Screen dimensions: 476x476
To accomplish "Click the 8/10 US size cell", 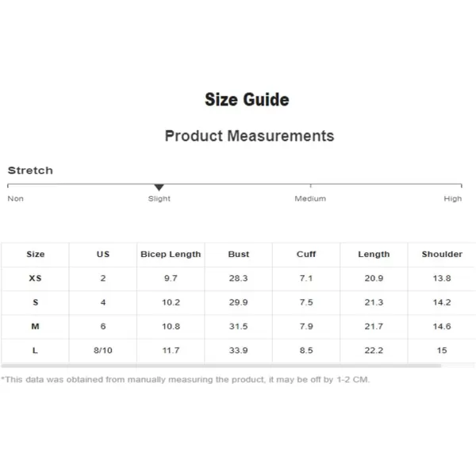I will point(103,351).
